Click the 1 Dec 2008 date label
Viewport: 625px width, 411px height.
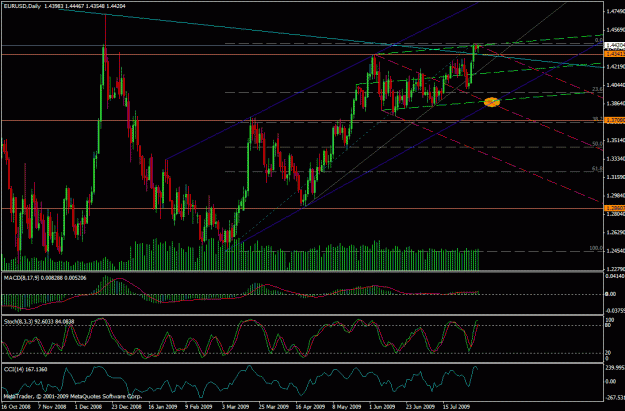[x=89, y=407]
